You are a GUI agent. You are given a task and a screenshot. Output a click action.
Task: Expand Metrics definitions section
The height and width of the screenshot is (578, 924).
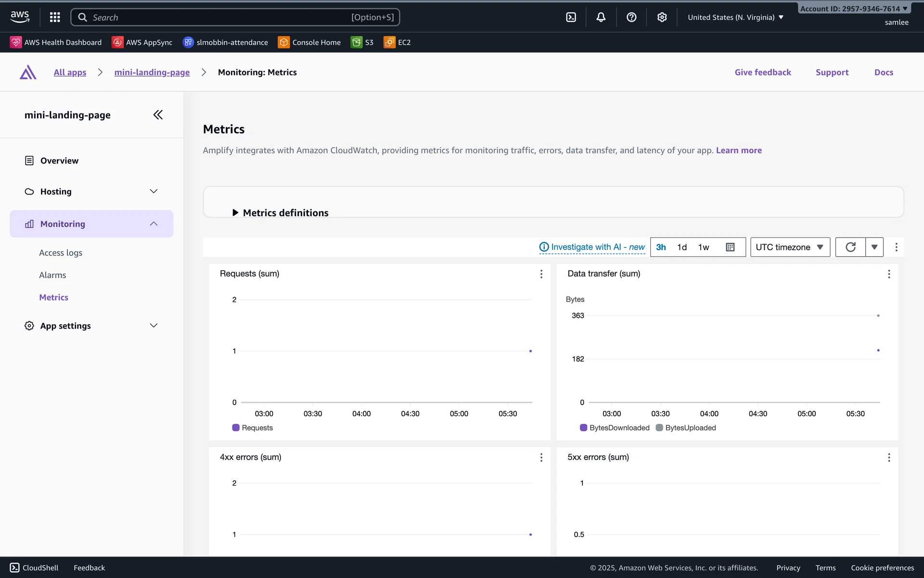(x=281, y=212)
